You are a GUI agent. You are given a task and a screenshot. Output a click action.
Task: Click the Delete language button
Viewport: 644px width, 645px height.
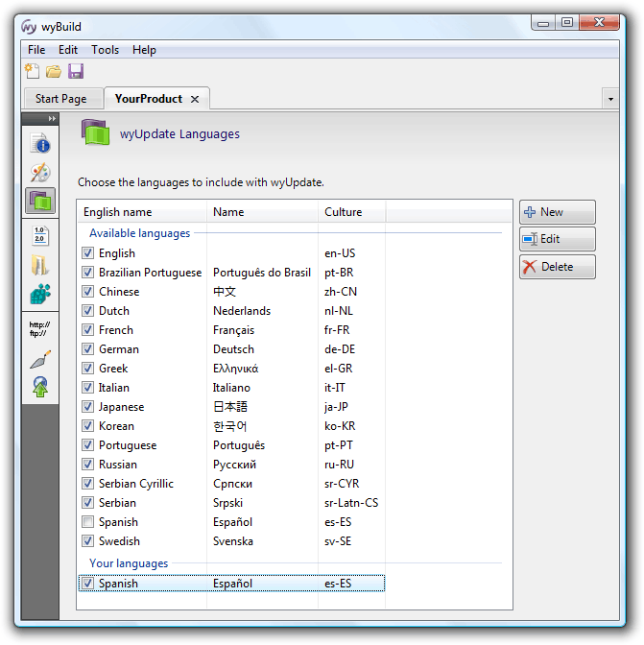tap(558, 267)
